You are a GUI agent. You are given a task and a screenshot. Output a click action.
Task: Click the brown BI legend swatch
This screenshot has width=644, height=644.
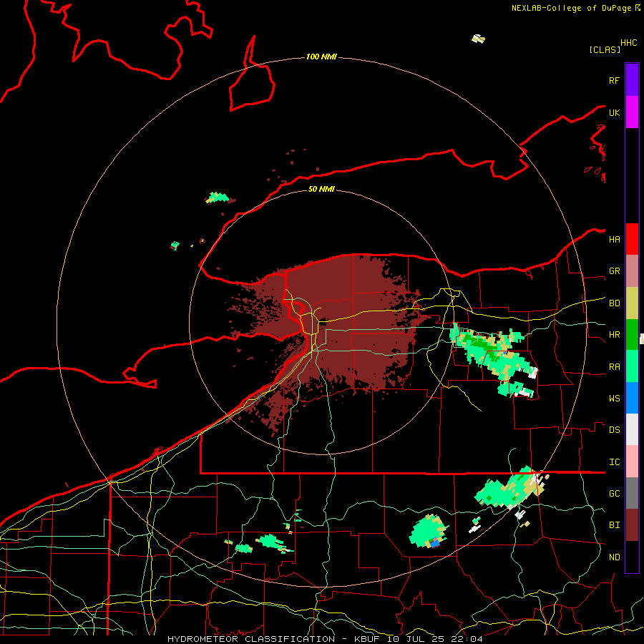(x=632, y=525)
